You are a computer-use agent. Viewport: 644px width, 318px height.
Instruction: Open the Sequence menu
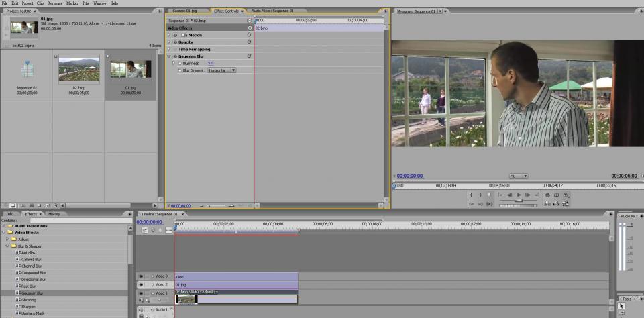[x=55, y=3]
